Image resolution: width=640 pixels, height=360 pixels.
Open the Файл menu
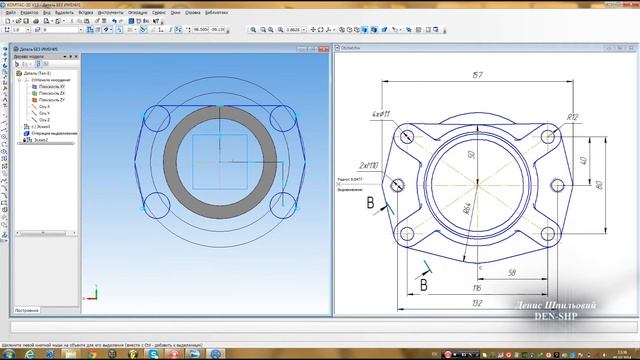10,13
